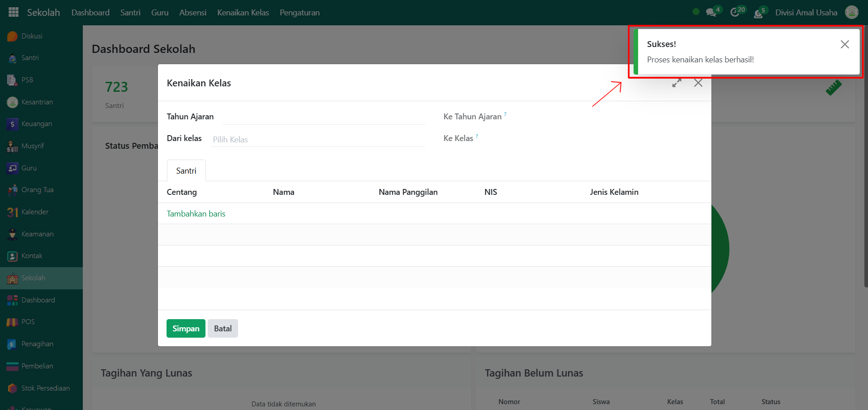Open the Dari kelas dropdown field
This screenshot has height=410, width=868.
pyautogui.click(x=317, y=139)
